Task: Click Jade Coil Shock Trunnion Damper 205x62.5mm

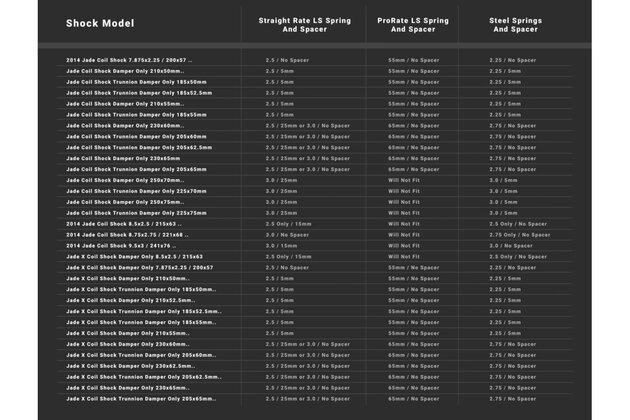Action: (x=139, y=147)
